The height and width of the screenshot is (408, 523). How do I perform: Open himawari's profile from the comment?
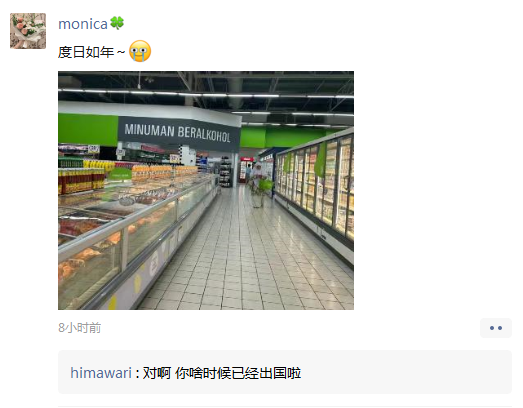click(x=101, y=373)
